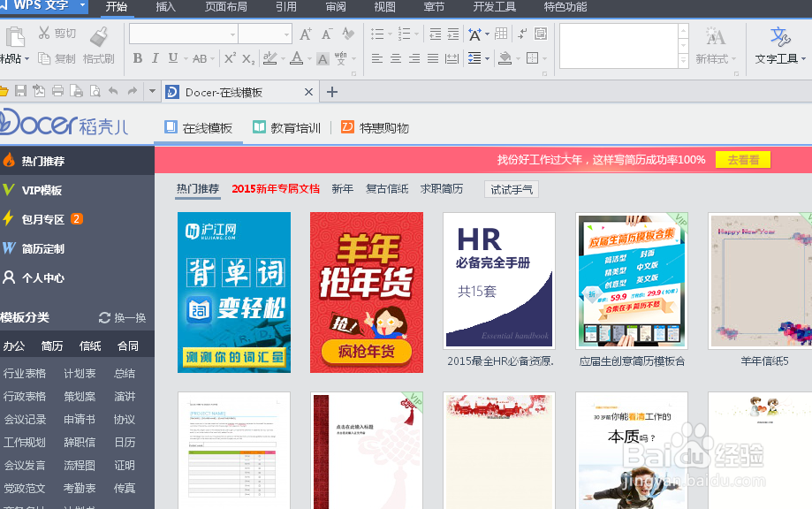Open the 引用 (References) tab
The height and width of the screenshot is (509, 812).
286,7
